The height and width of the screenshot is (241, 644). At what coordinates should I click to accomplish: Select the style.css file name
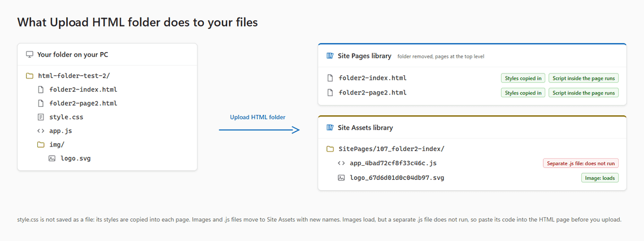point(66,117)
